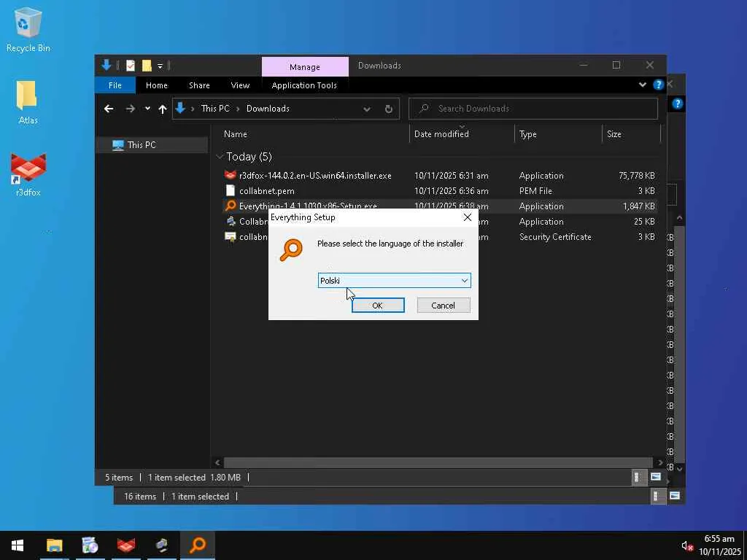The height and width of the screenshot is (560, 747).
Task: Open the Windows Start menu
Action: click(x=18, y=545)
